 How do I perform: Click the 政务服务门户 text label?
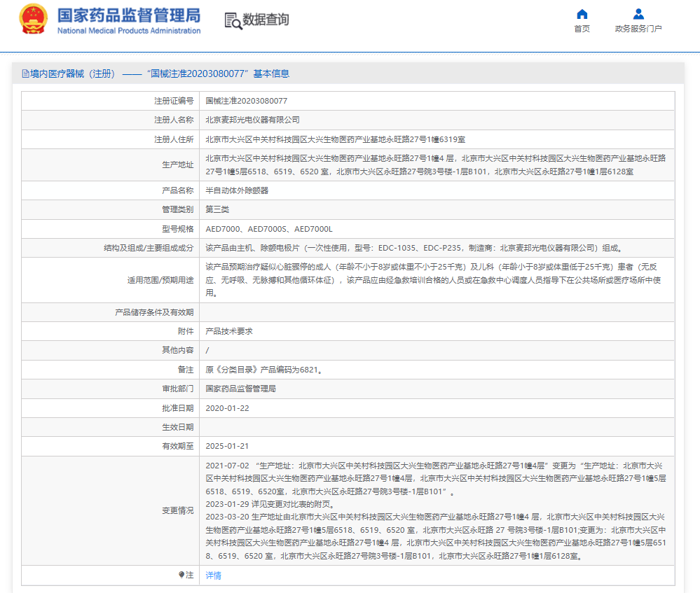point(638,29)
